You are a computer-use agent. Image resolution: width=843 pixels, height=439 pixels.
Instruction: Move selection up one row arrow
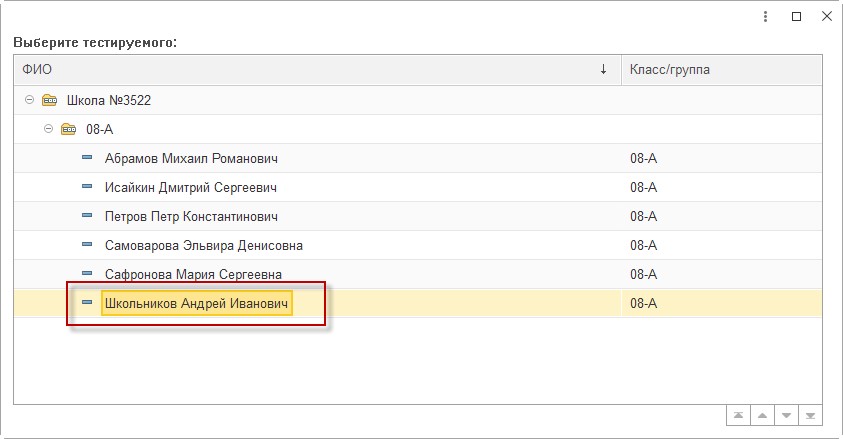[762, 415]
